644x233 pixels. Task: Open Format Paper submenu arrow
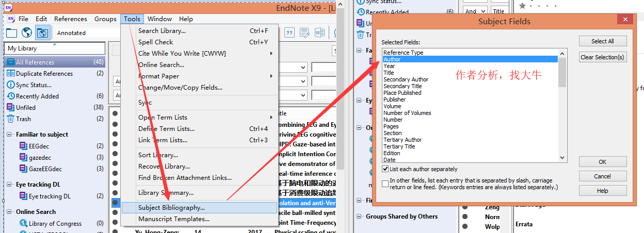(271, 76)
